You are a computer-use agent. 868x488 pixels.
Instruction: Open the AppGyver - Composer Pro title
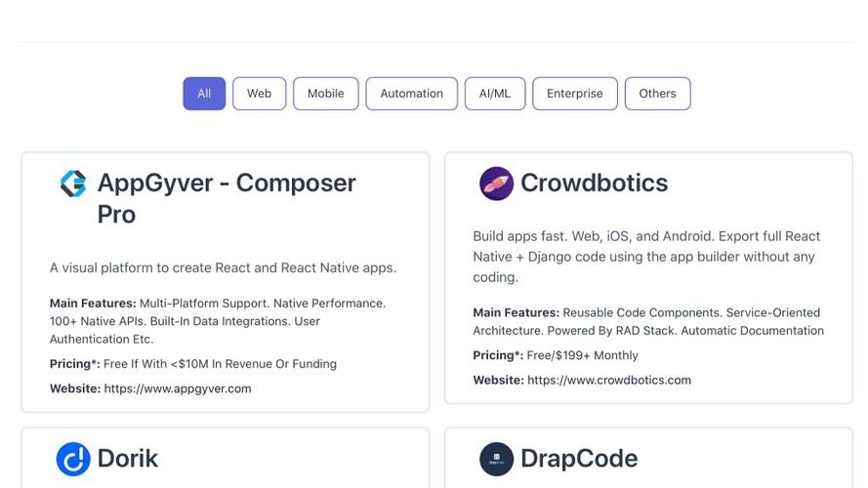[x=227, y=199]
